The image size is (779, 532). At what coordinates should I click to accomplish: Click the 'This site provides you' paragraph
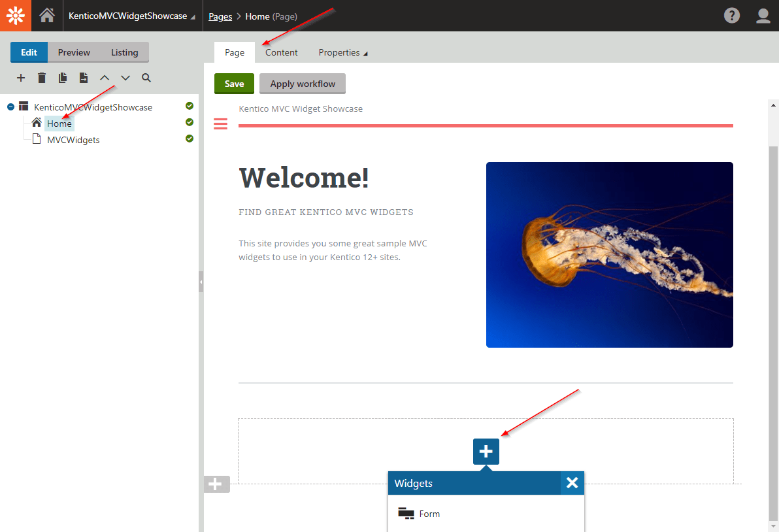333,250
